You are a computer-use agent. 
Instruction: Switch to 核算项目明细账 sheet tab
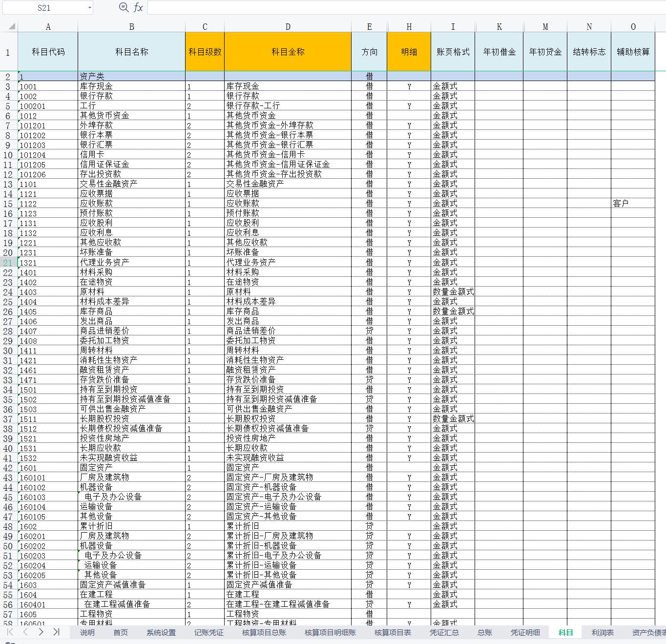coord(331,632)
